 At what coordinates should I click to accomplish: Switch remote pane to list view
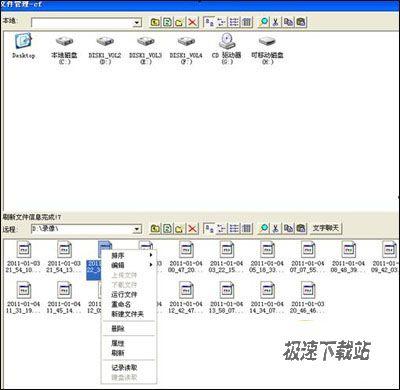pyautogui.click(x=234, y=229)
